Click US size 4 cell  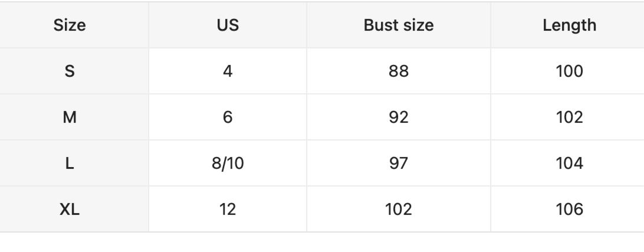(x=228, y=71)
